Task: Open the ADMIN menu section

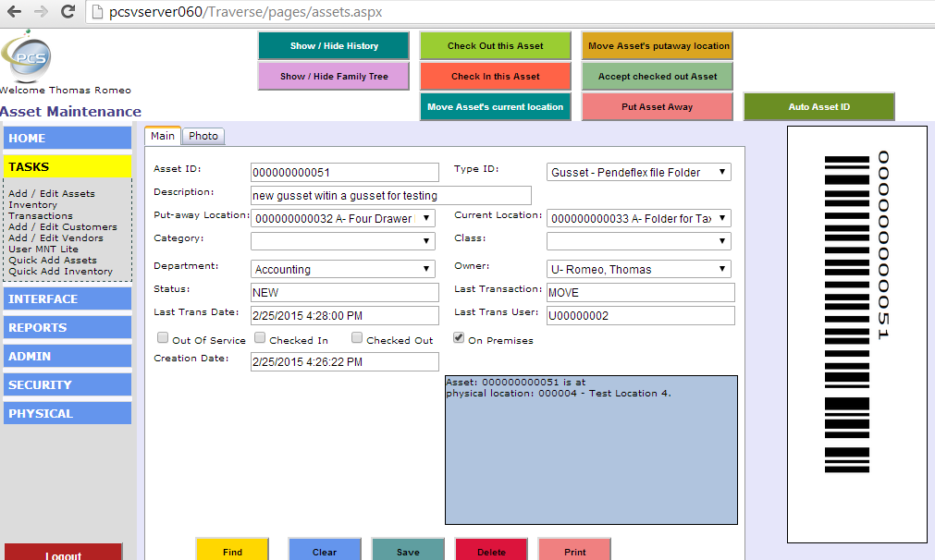Action: click(68, 356)
